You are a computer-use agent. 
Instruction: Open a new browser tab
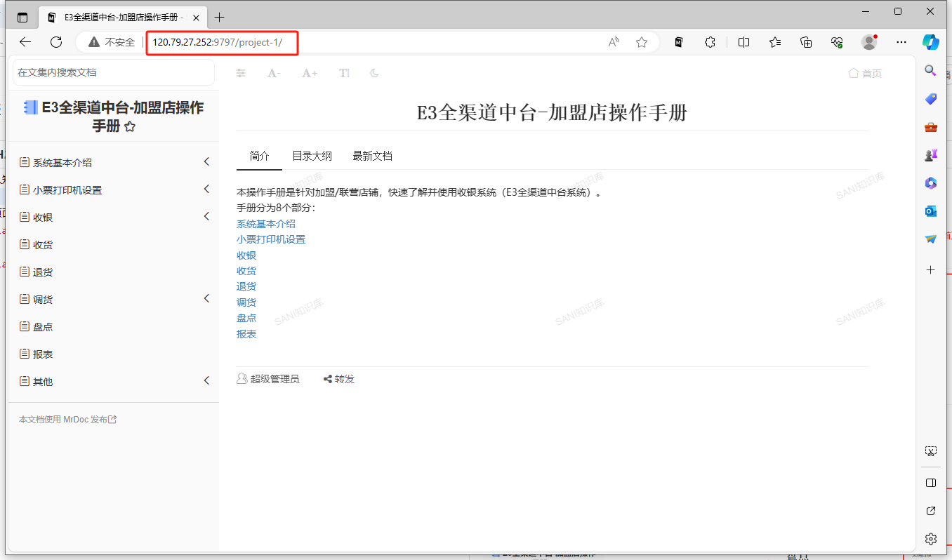pyautogui.click(x=220, y=17)
